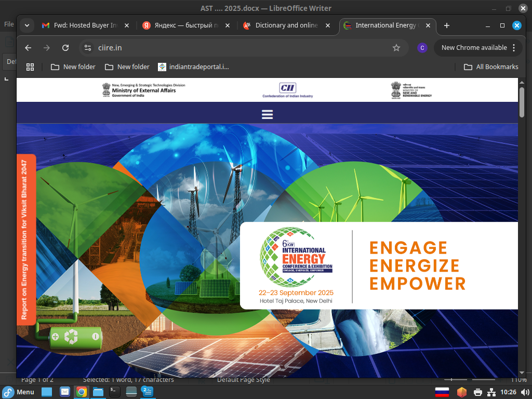Click Default Page Style in Writer status bar
The height and width of the screenshot is (399, 532).
[x=243, y=380]
